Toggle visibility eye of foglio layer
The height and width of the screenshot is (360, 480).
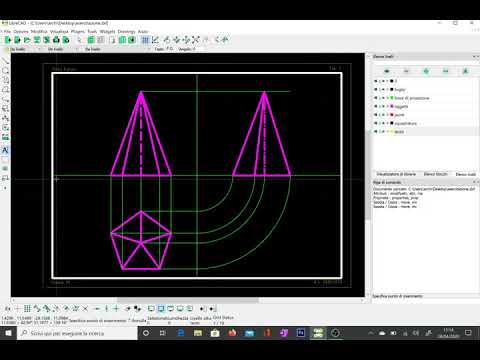click(376, 89)
